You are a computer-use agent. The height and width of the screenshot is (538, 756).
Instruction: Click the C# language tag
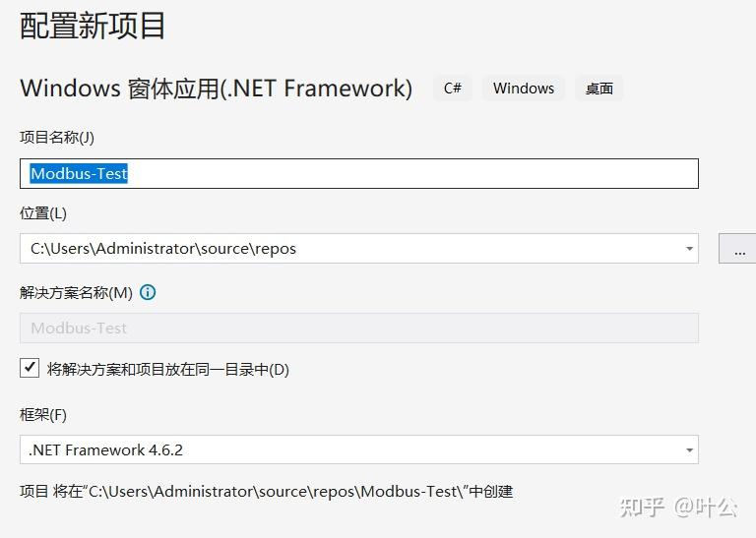[453, 89]
